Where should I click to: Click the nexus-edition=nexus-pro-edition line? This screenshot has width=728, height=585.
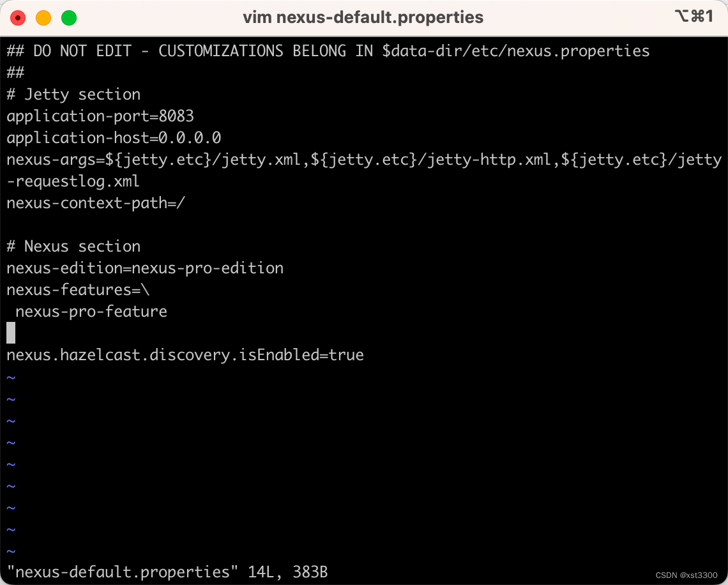[144, 268]
